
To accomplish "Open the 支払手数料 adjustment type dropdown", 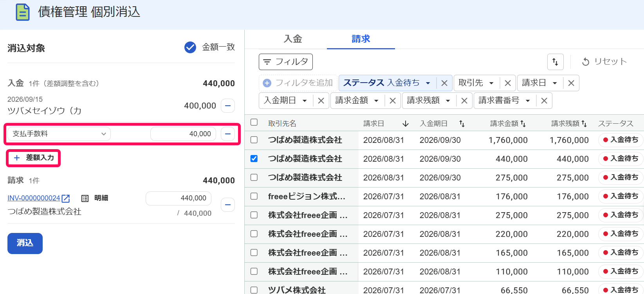I will [59, 134].
